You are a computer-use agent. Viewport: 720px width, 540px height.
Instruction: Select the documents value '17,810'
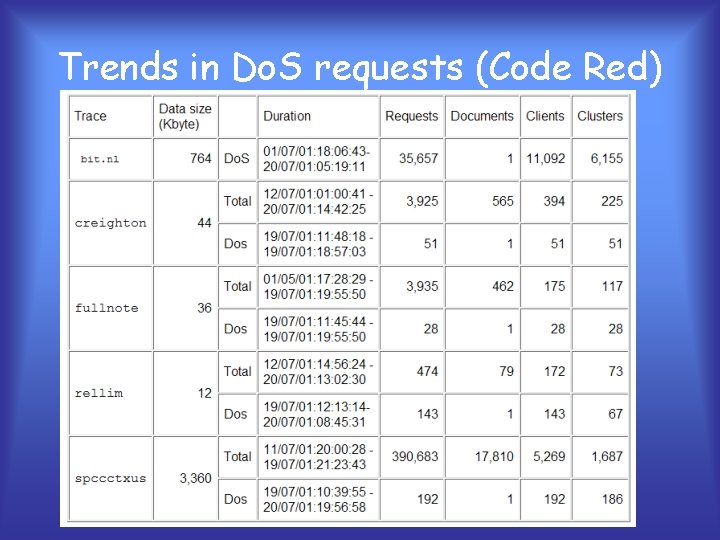494,456
